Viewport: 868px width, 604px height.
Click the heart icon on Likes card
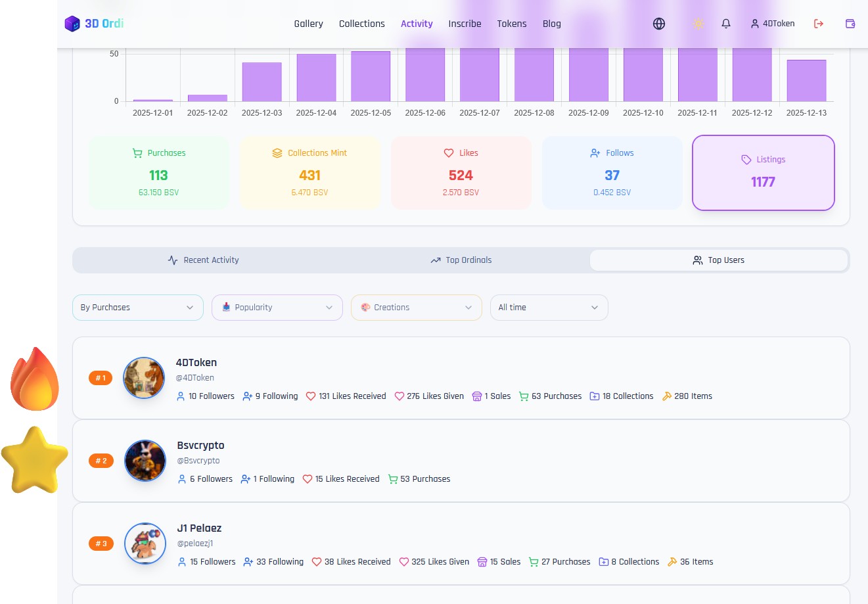pos(449,153)
